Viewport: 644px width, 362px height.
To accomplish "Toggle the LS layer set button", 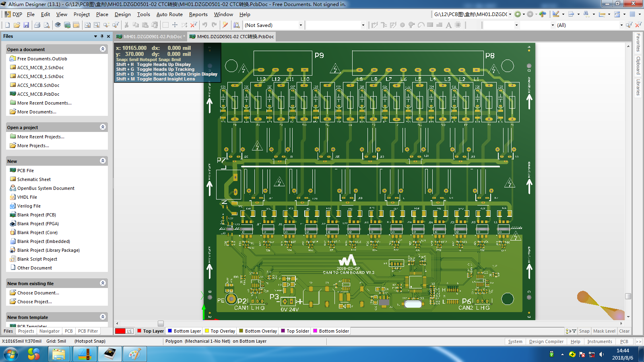I will tap(129, 331).
